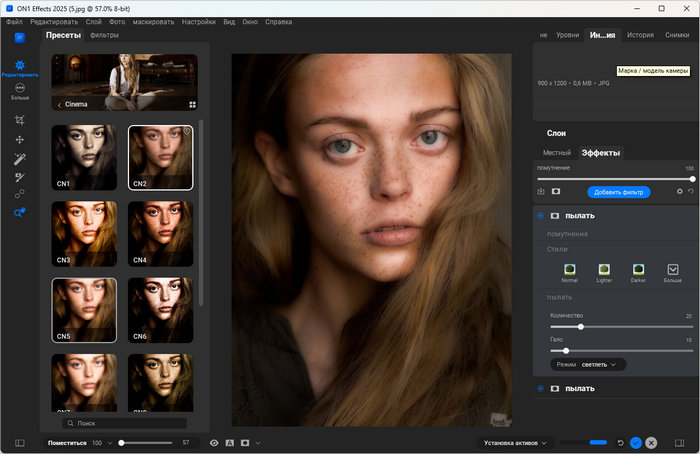Expand the Больше styles option
The height and width of the screenshot is (454, 700).
[673, 269]
